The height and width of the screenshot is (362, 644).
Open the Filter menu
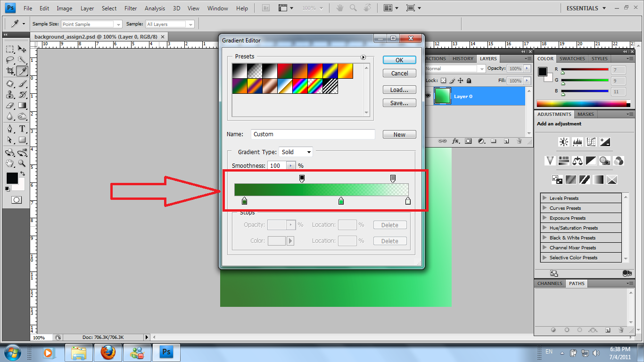(131, 8)
